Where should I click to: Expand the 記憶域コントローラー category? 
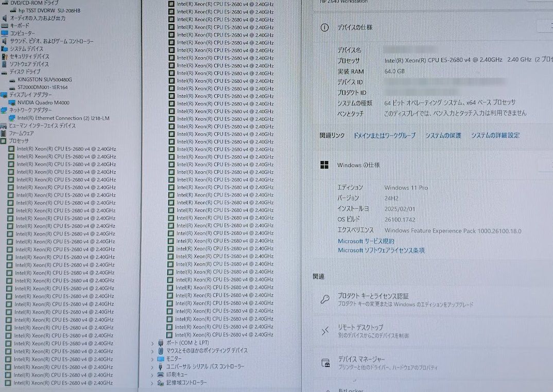(x=152, y=383)
